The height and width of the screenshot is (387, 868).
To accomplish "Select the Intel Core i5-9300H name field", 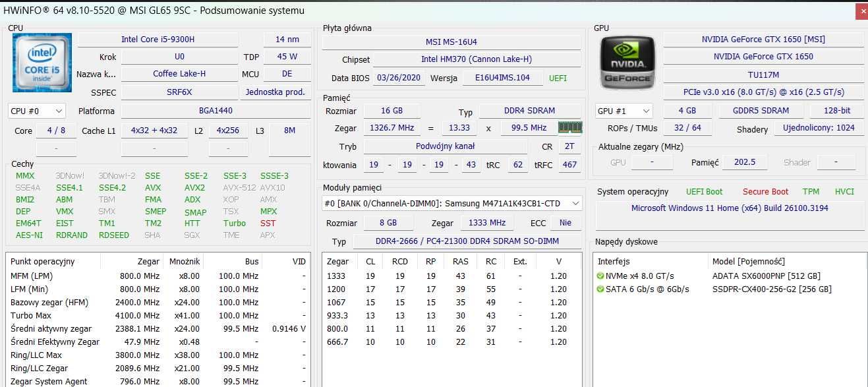I will tap(158, 40).
